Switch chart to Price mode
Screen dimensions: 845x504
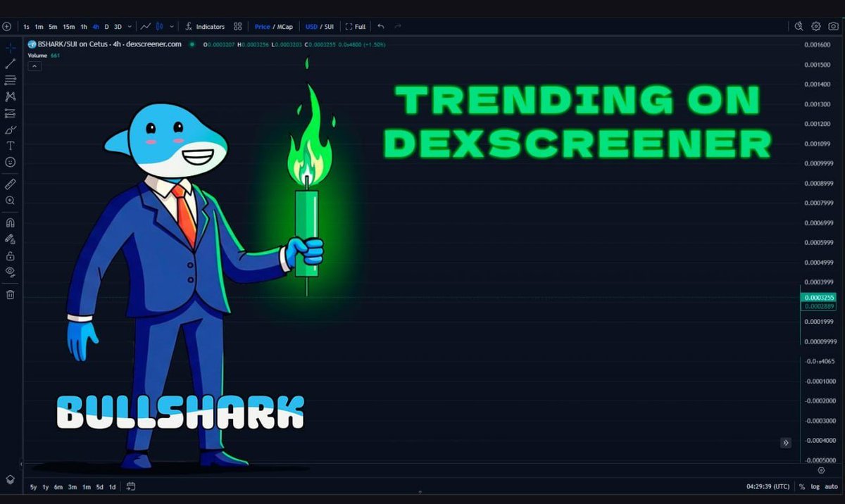coord(262,27)
